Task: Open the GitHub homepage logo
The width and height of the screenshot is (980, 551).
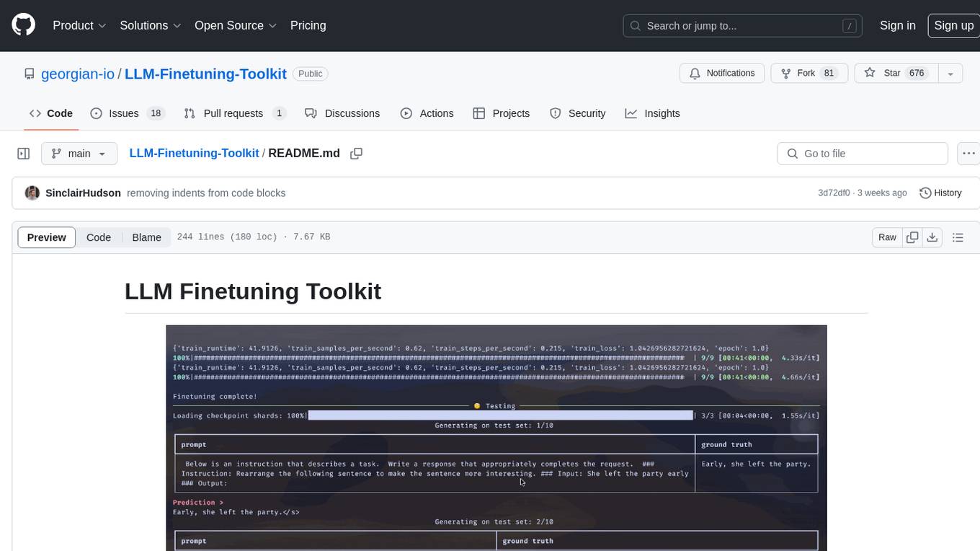Action: pos(23,25)
